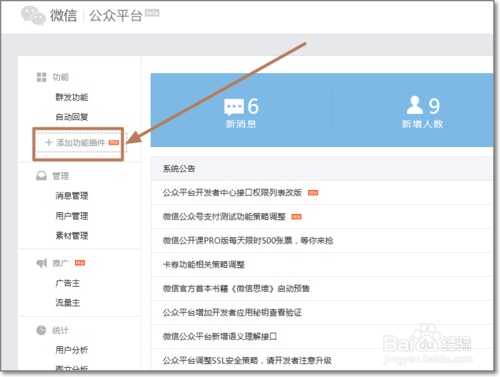500x377 pixels.
Task: Open 群发功能 in the sidebar
Action: 72,97
